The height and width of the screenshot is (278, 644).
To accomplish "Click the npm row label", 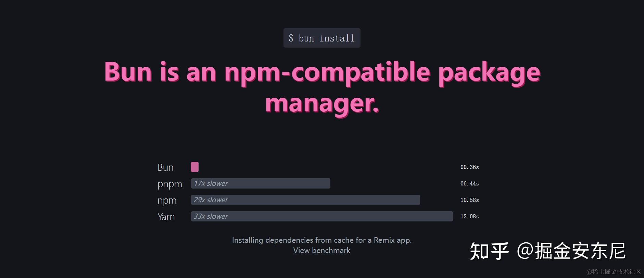I will (x=167, y=201).
